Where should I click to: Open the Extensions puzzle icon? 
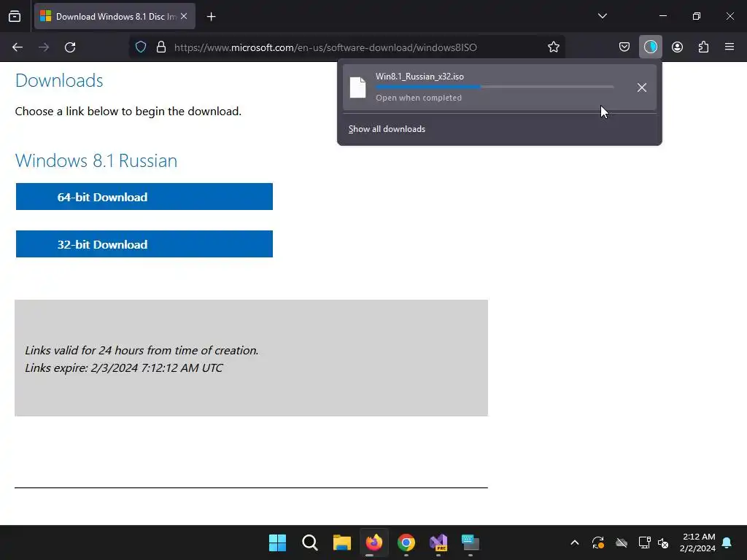tap(703, 47)
